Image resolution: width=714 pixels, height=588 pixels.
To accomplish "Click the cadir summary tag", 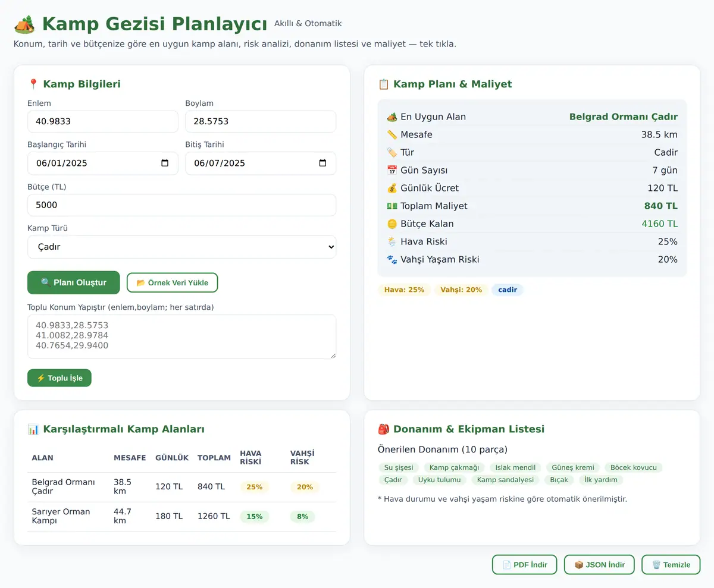I will pos(508,290).
